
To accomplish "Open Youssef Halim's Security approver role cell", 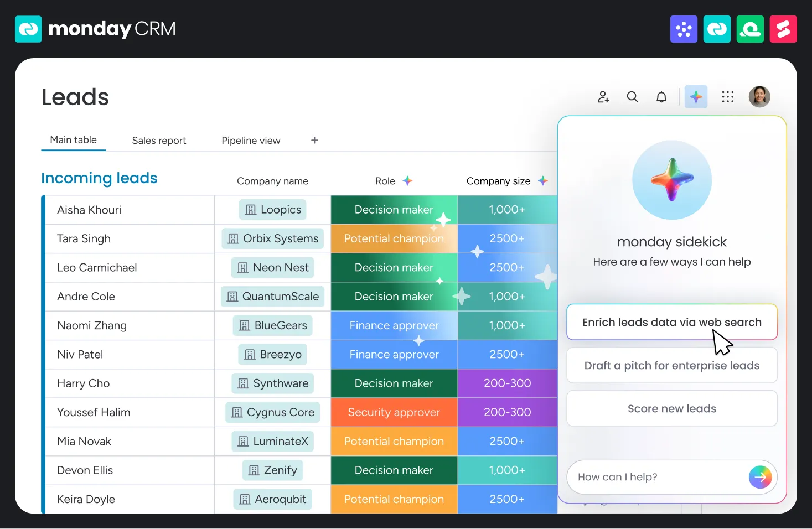I will (394, 412).
